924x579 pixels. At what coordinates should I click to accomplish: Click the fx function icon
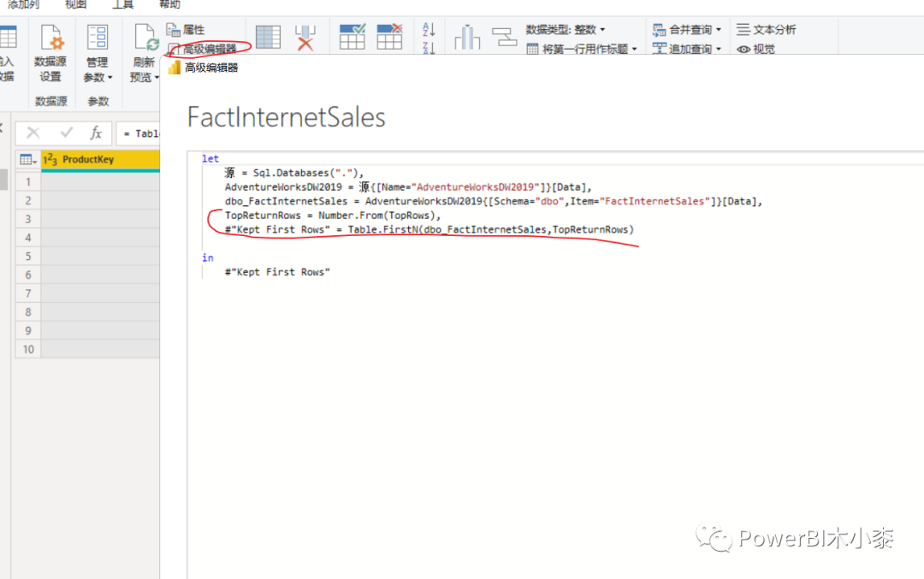tap(96, 133)
